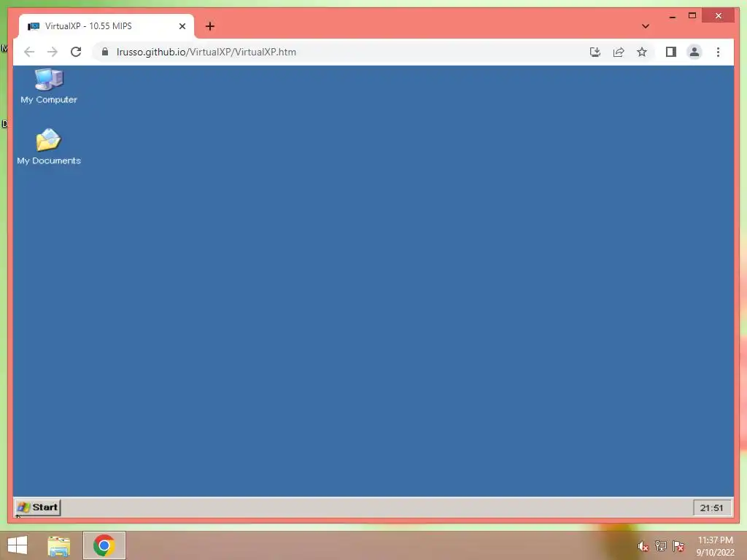Go forward in Chrome history
Screen dimensions: 747x560
tap(53, 52)
